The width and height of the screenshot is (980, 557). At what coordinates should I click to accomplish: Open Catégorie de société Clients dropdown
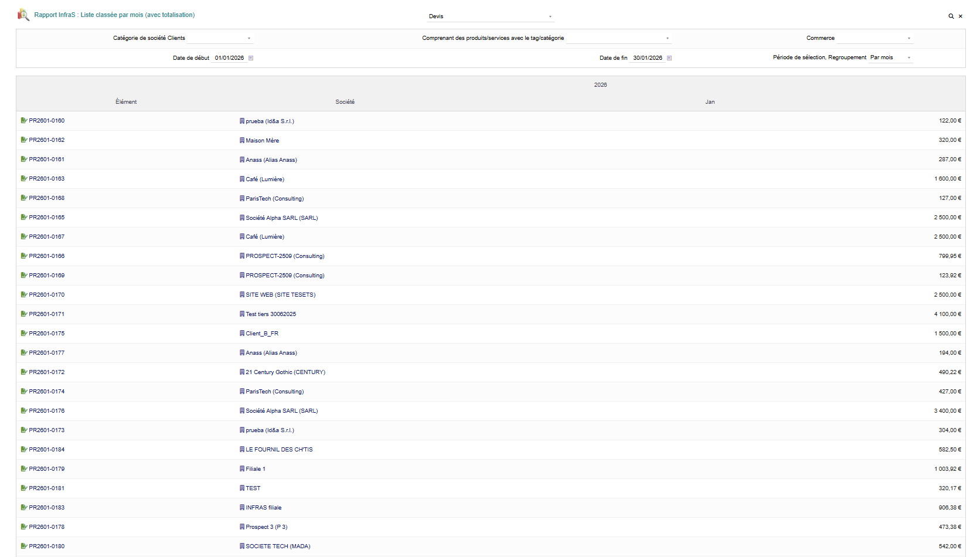point(220,39)
